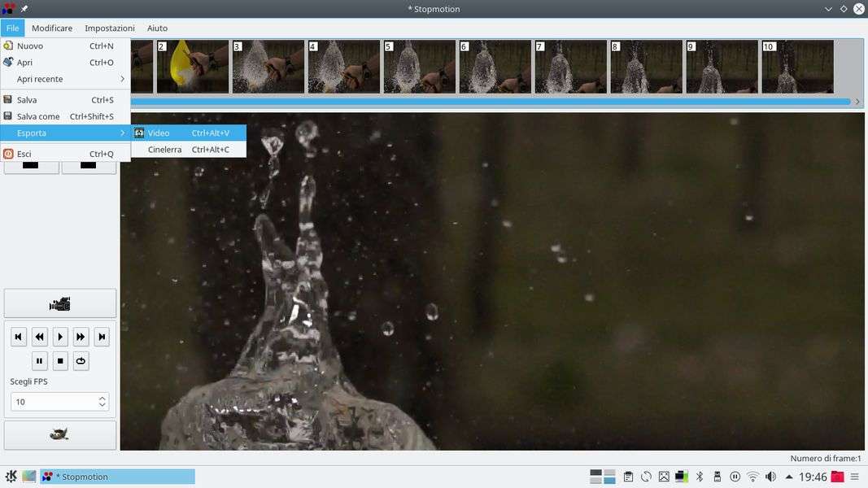Expand the Apri recente submenu

65,79
